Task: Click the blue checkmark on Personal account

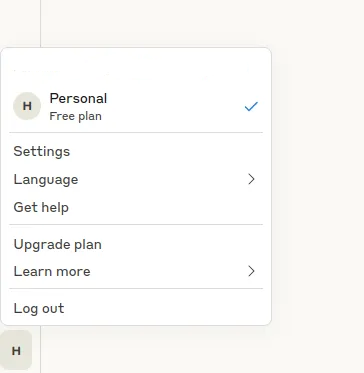Action: coord(251,106)
